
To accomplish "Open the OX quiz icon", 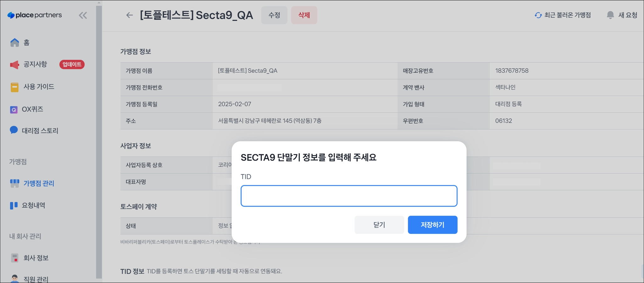I will coord(14,110).
